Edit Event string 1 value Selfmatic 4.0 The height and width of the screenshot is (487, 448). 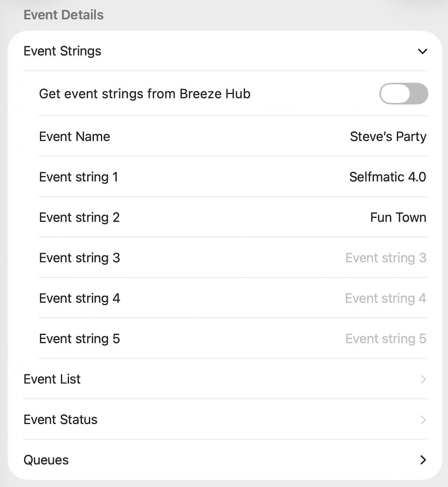pos(387,177)
